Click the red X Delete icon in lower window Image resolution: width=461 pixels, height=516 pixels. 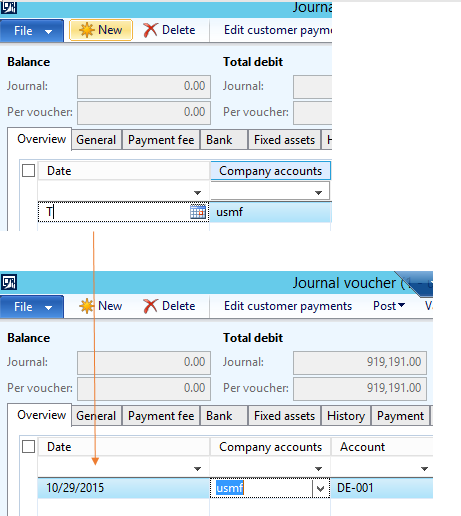coord(150,306)
